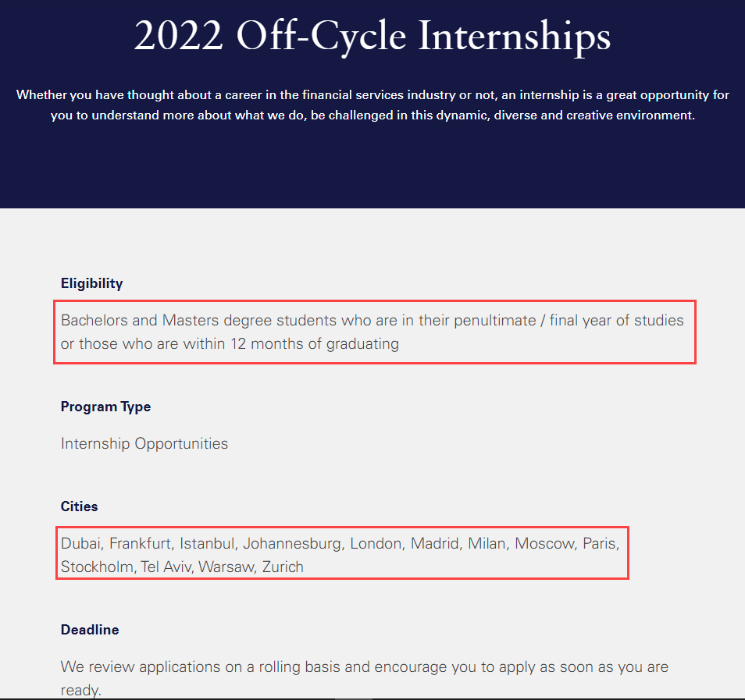
Task: Select the Eligibility heading
Action: tap(91, 283)
